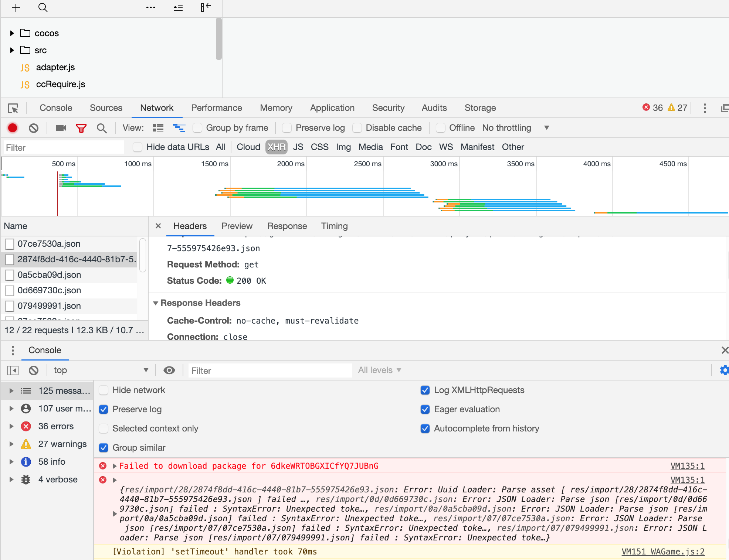Switch to the Performance tab

(216, 108)
